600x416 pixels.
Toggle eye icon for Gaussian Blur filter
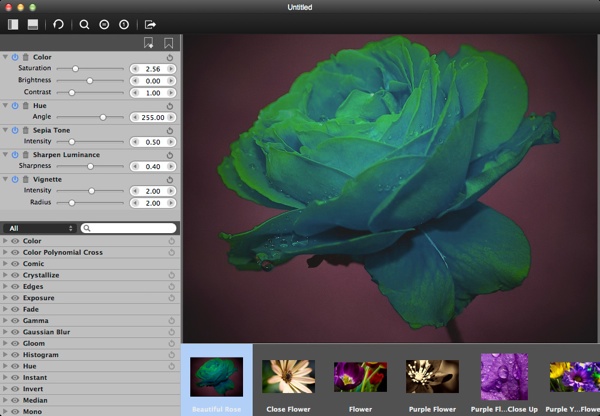pyautogui.click(x=14, y=332)
